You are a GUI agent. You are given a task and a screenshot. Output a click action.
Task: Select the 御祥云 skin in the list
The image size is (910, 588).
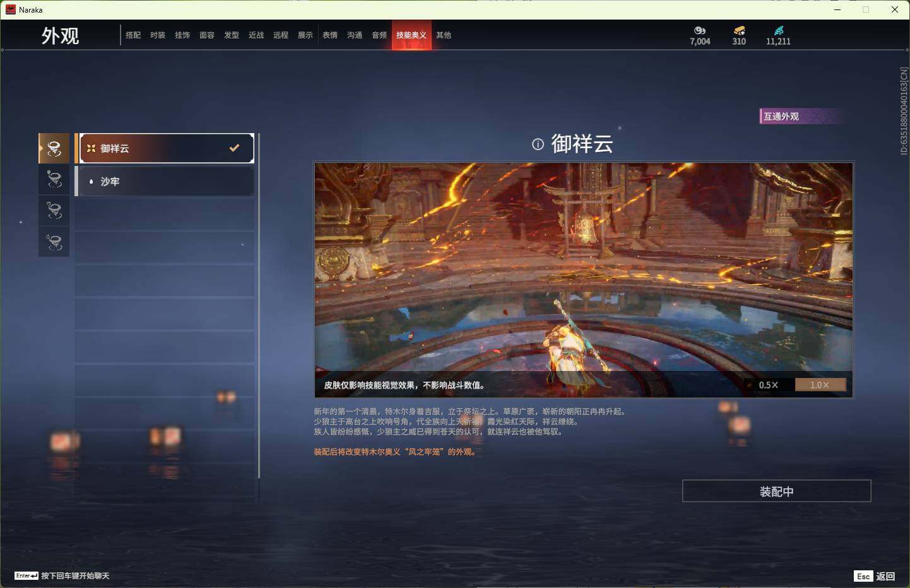165,148
